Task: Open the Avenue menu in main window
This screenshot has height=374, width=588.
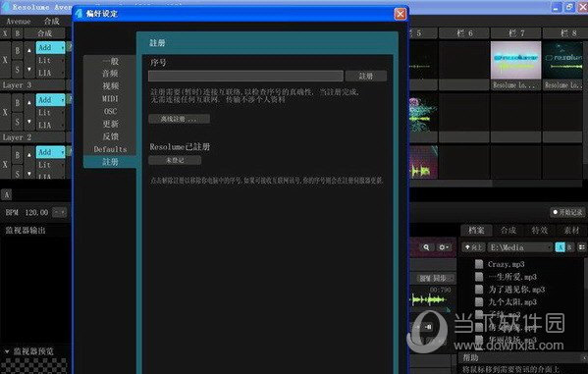Action: click(19, 22)
